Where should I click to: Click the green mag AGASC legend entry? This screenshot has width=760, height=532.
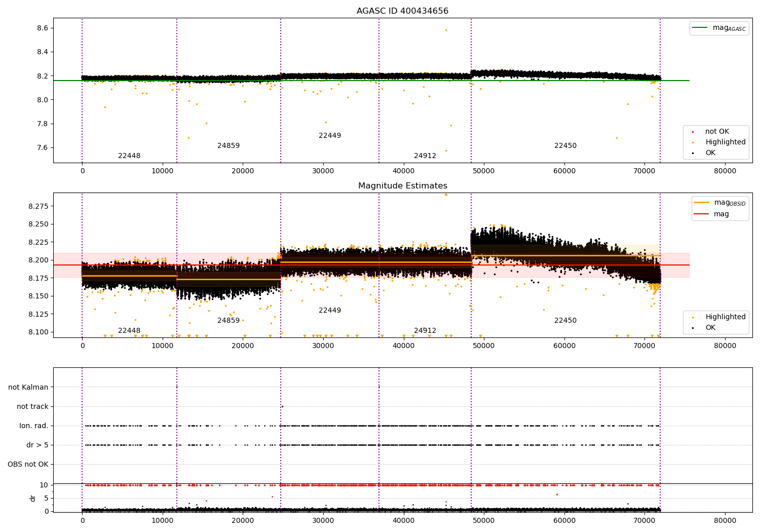click(719, 28)
